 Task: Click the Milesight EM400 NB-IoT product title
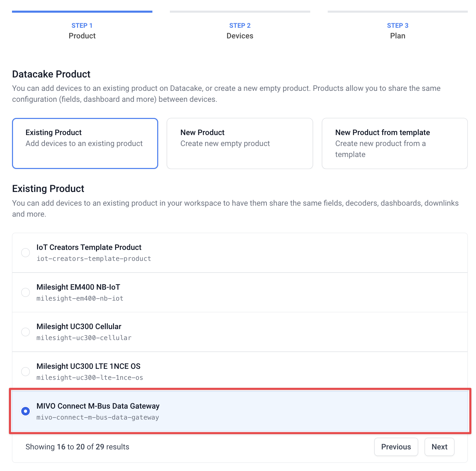click(x=78, y=287)
